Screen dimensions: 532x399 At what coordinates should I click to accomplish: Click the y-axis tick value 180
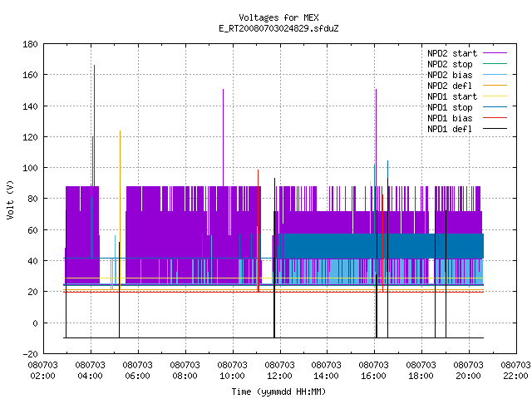(30, 44)
